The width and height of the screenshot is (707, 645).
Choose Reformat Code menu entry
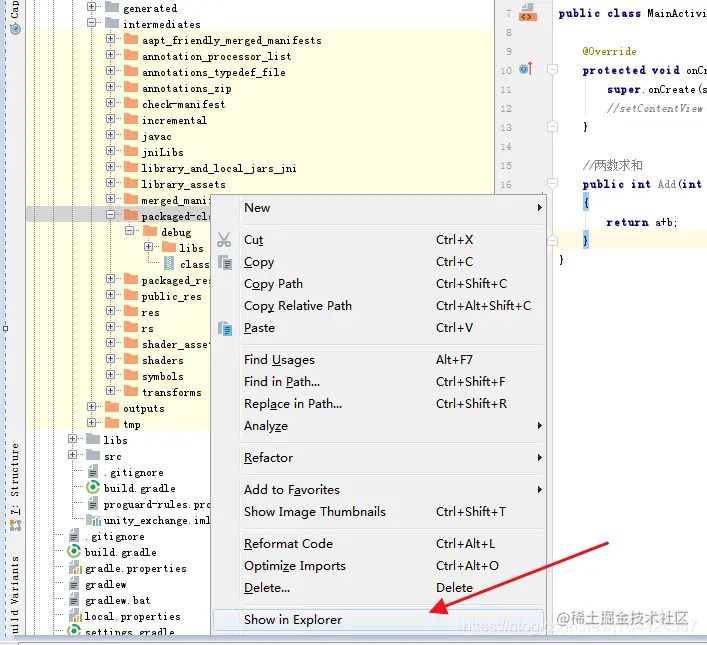(378, 544)
